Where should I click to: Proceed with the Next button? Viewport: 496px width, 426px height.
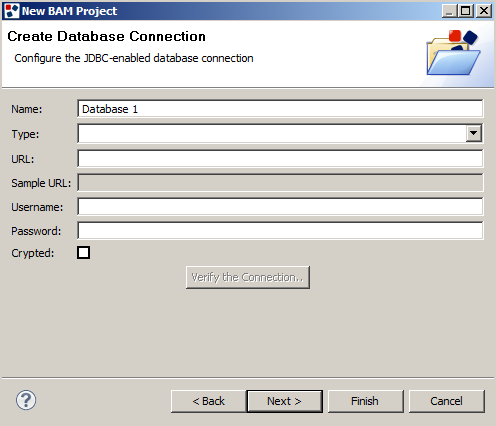285,401
